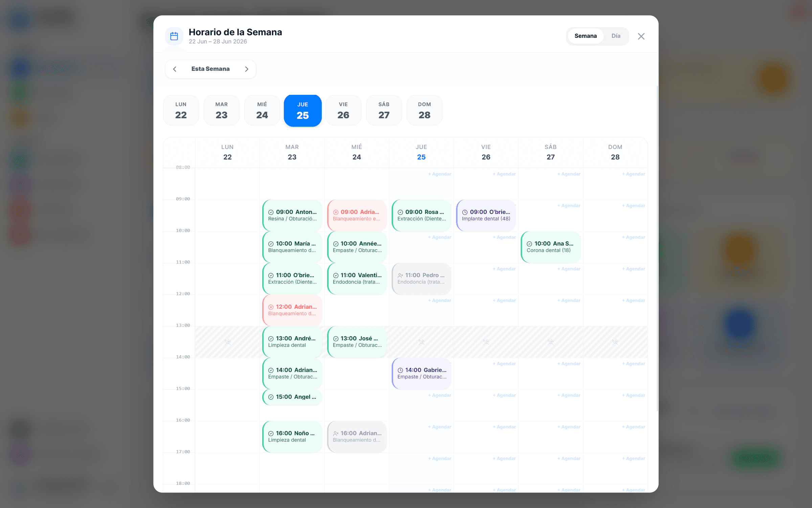Open the 11:00 O'brie... Extracción appointment

(292, 278)
